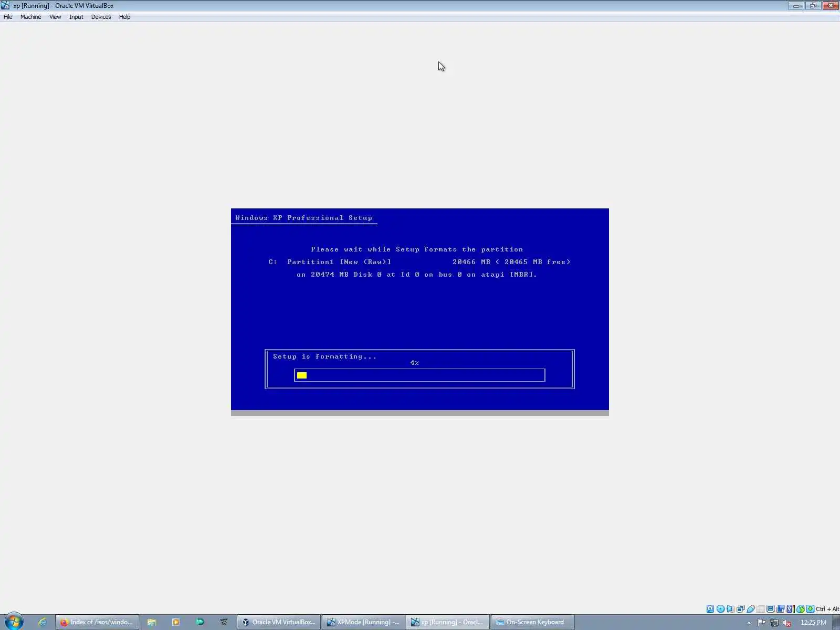Launch Internet Explorer from the taskbar
Image resolution: width=840 pixels, height=630 pixels.
pos(43,622)
